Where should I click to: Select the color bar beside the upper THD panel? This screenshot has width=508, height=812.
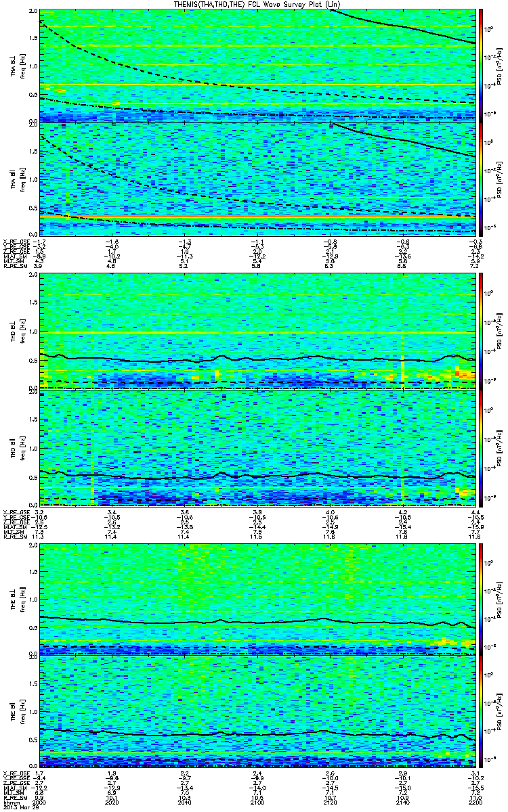point(481,331)
